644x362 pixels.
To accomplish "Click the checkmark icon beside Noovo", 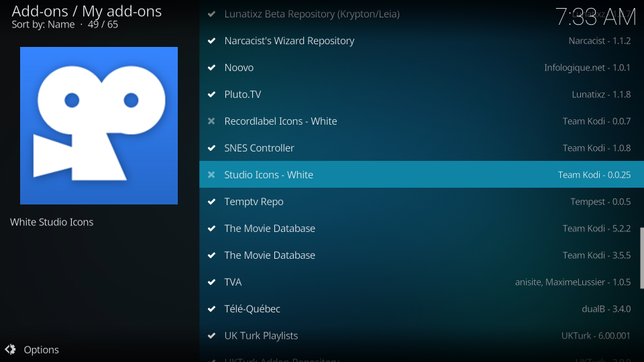I will 211,68.
